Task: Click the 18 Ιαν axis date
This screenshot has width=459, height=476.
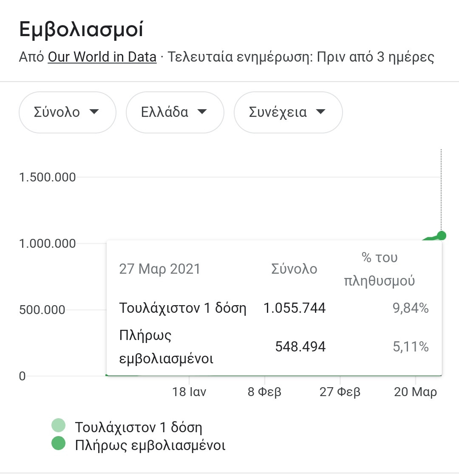Action: coord(189,391)
